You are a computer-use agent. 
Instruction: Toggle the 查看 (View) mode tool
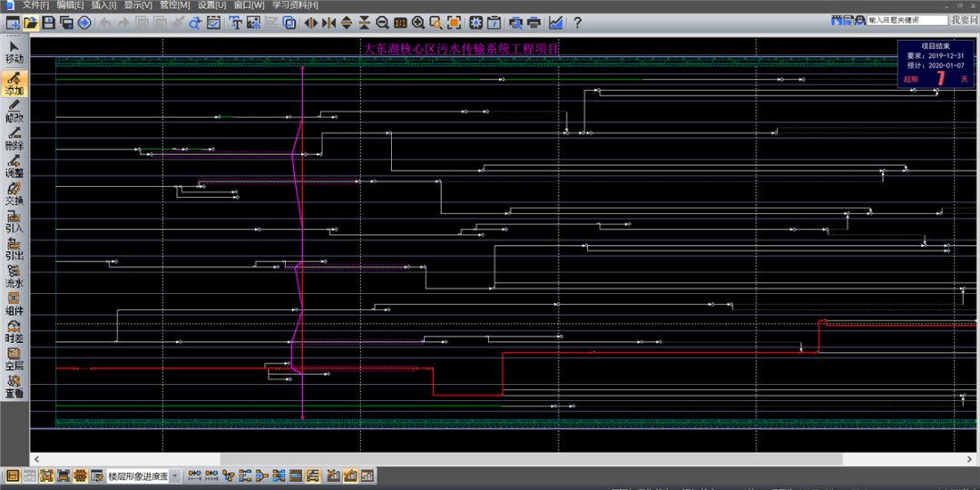[15, 387]
